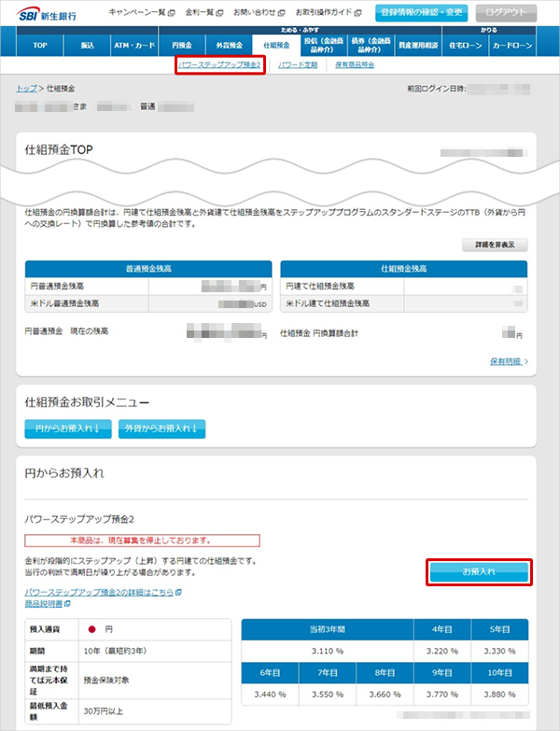Viewport: 560px width, 731px height.
Task: Click the お預入れ button
Action: (x=479, y=572)
